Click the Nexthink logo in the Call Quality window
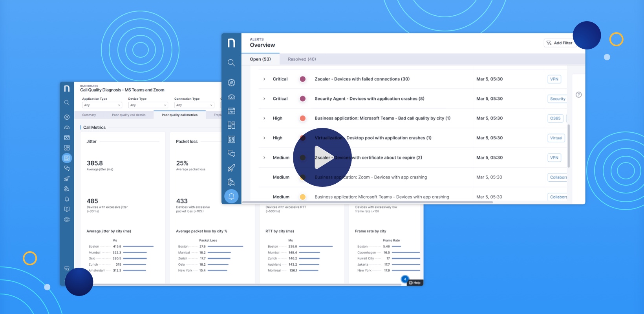This screenshot has height=314, width=644. point(67,89)
